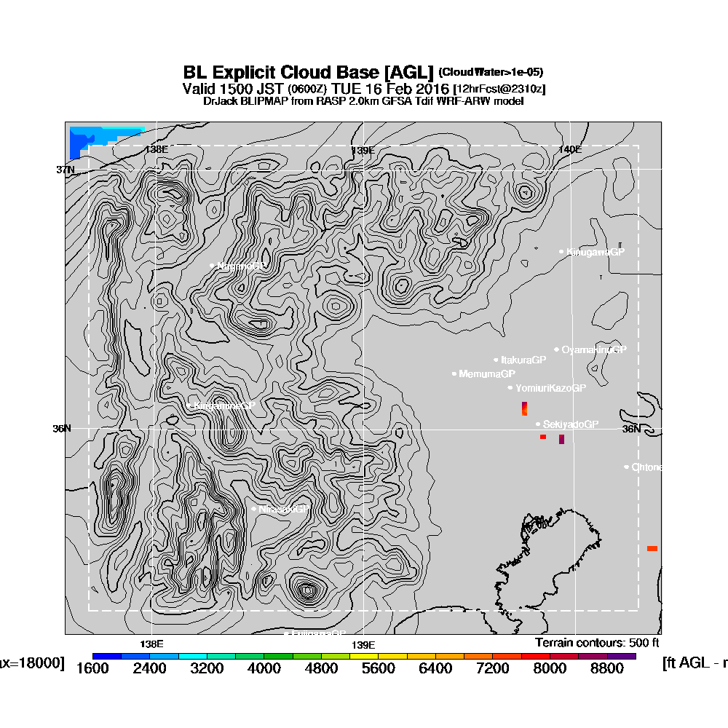
Task: Click the NirasakiGP site marker dot
Action: (254, 509)
